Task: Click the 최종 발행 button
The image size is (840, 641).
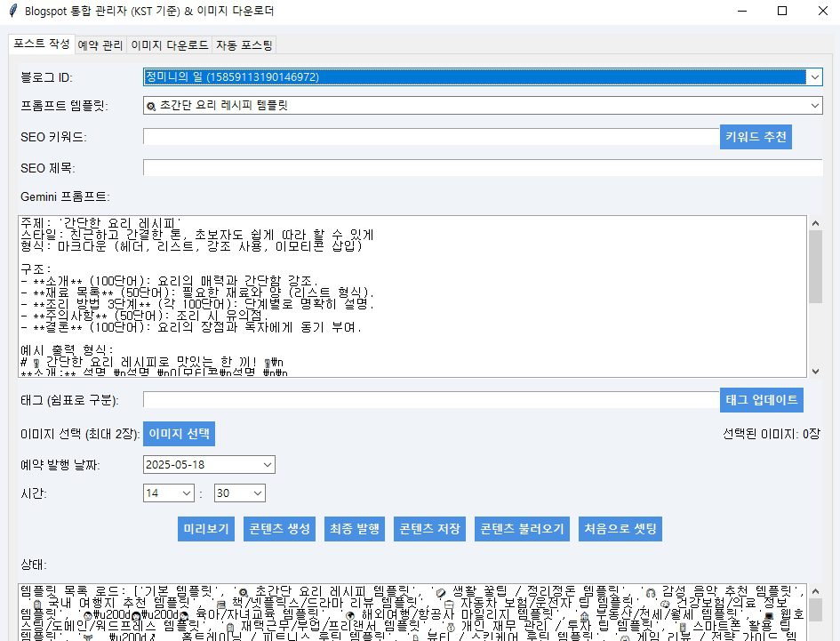Action: (x=355, y=529)
